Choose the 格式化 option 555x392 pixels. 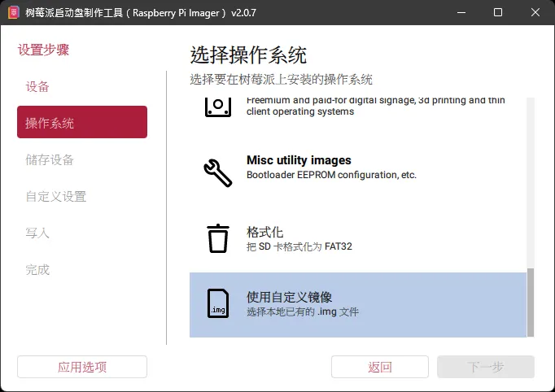point(358,238)
